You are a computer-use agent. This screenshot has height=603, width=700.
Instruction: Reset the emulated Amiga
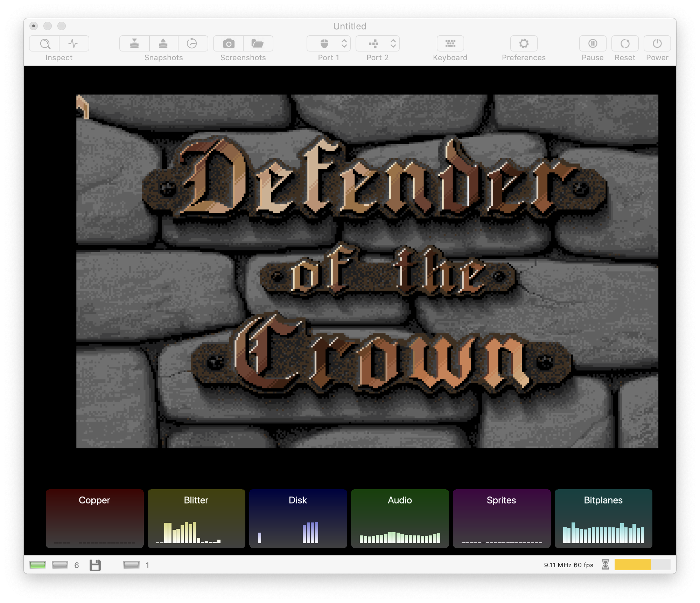click(625, 43)
